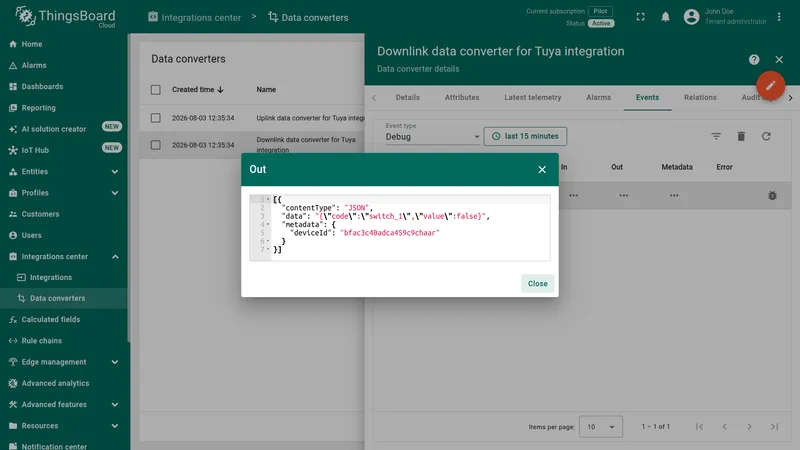The image size is (800, 450).
Task: Expand Advanced features menu
Action: tap(64, 405)
